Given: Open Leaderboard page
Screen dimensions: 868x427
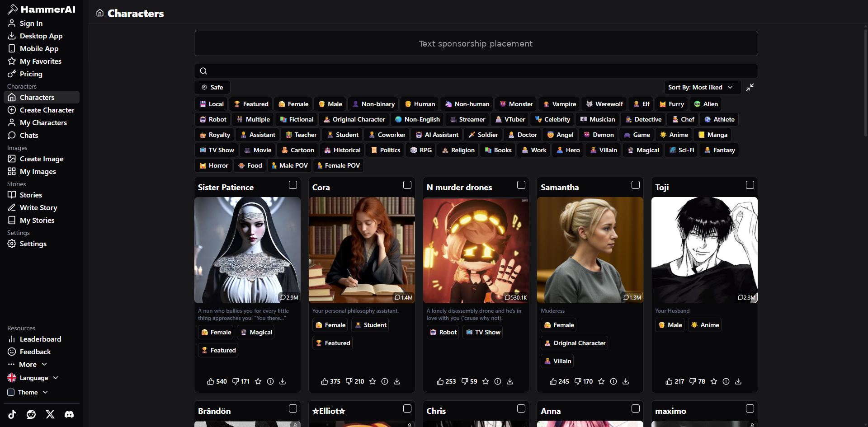Looking at the screenshot, I should pos(42,339).
